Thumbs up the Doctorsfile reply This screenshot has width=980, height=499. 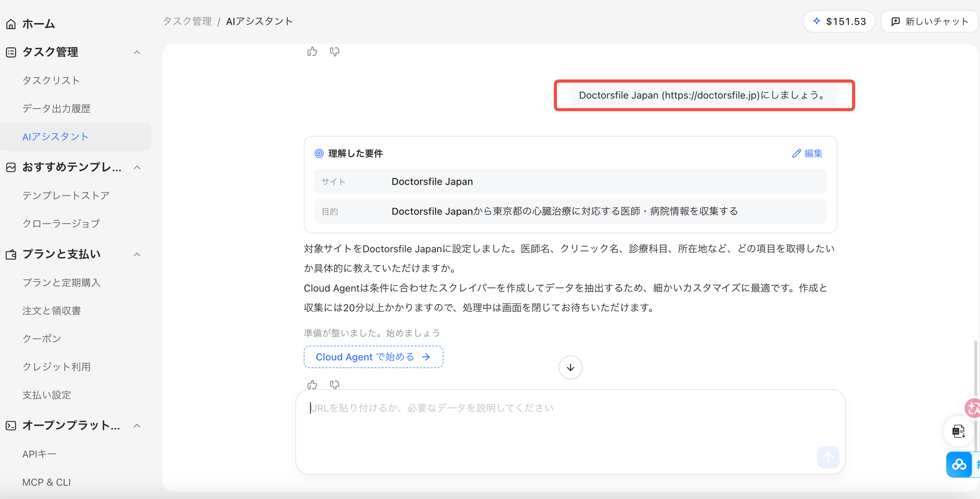point(312,385)
